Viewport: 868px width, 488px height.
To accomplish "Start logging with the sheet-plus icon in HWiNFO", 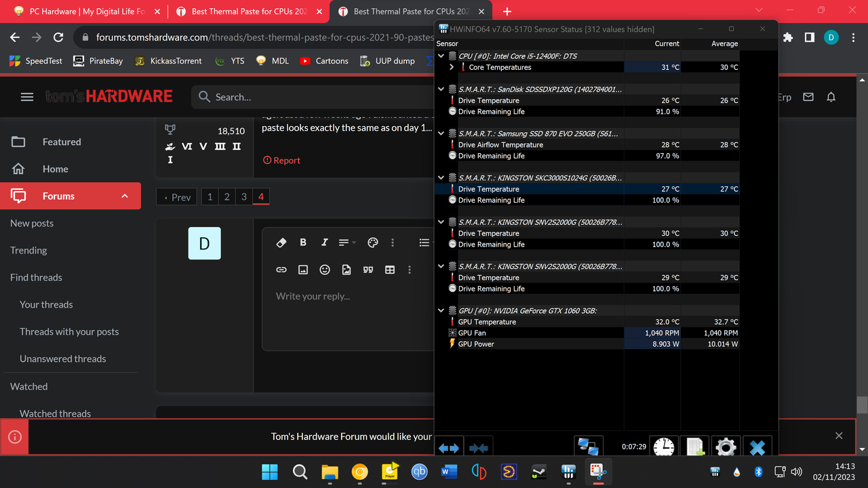I will tap(694, 447).
